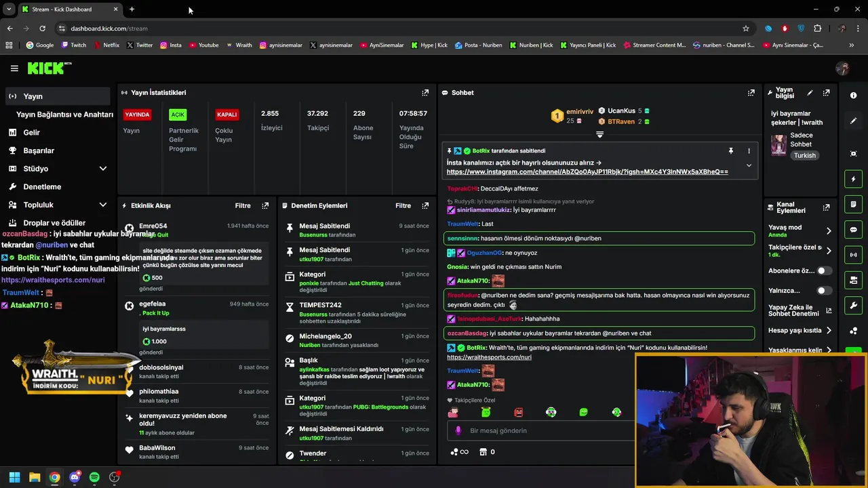Click the Turkish language tag
Screen dimensions: 868x488
click(x=805, y=155)
